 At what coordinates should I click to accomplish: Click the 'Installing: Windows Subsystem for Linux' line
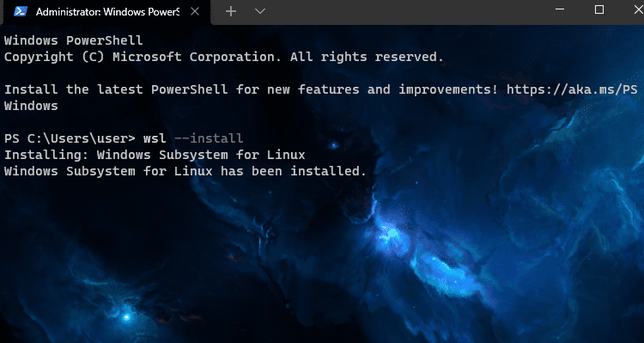[155, 155]
